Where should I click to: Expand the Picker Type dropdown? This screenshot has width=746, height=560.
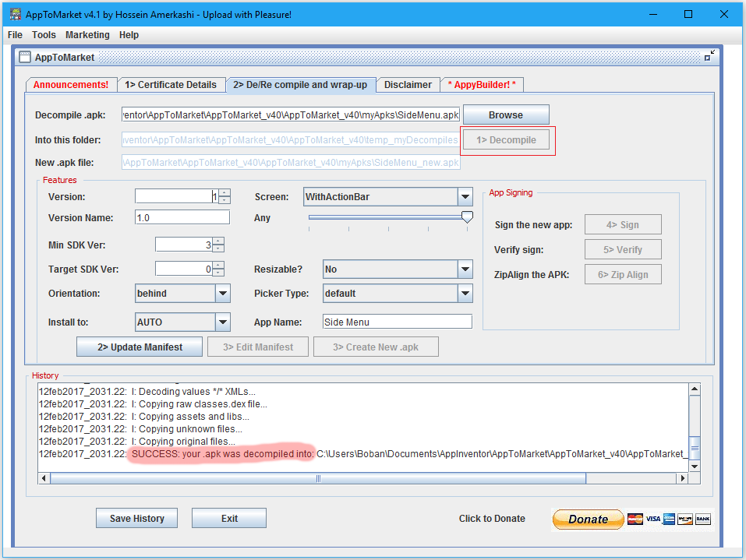tap(465, 294)
